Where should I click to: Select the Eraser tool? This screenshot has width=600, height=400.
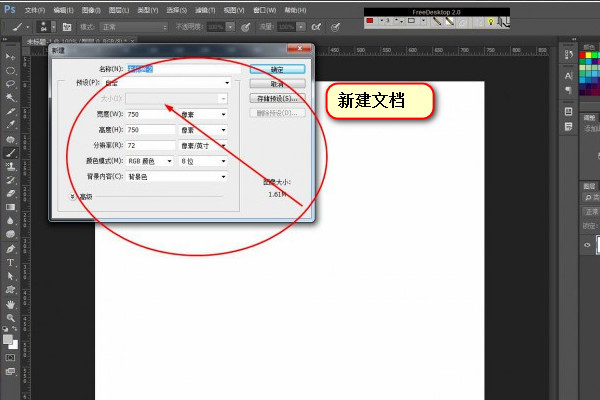[10, 193]
